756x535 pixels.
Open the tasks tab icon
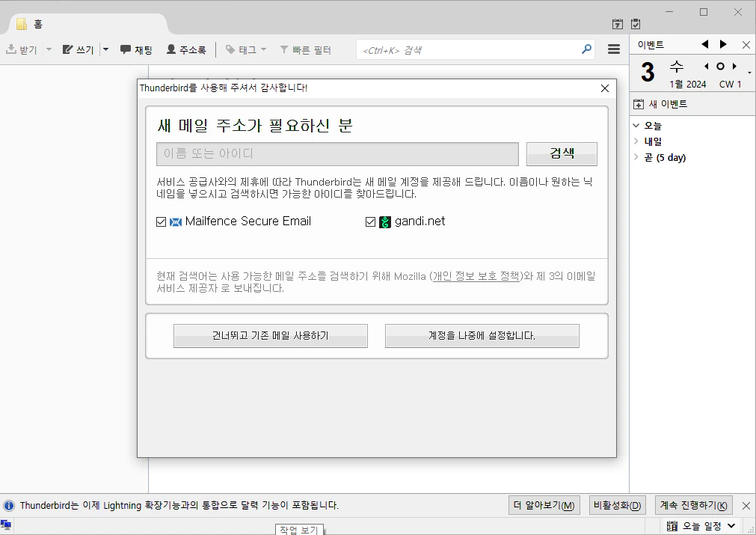[636, 24]
